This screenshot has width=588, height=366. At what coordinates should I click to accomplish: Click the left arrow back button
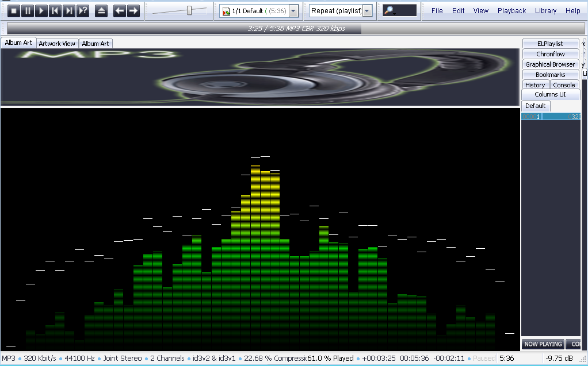(120, 11)
